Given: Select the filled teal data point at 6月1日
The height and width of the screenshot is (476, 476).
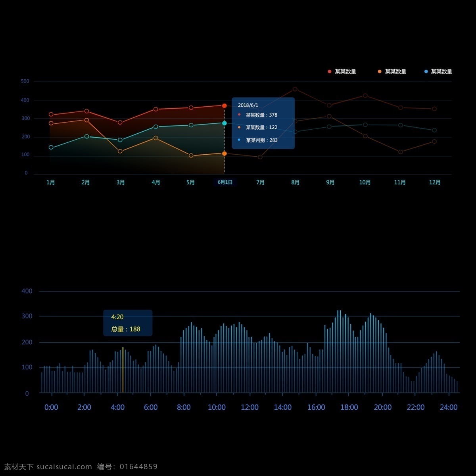Looking at the screenshot, I should pyautogui.click(x=225, y=123).
